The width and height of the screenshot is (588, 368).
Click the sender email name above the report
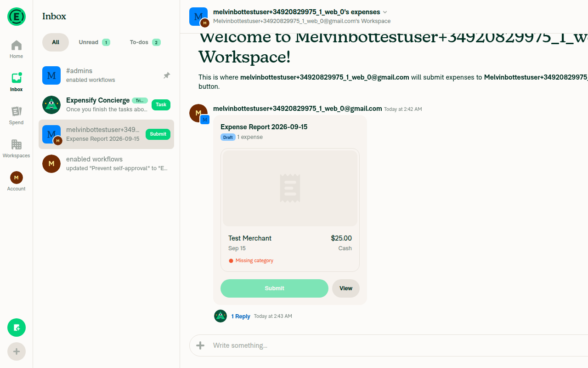tap(298, 109)
